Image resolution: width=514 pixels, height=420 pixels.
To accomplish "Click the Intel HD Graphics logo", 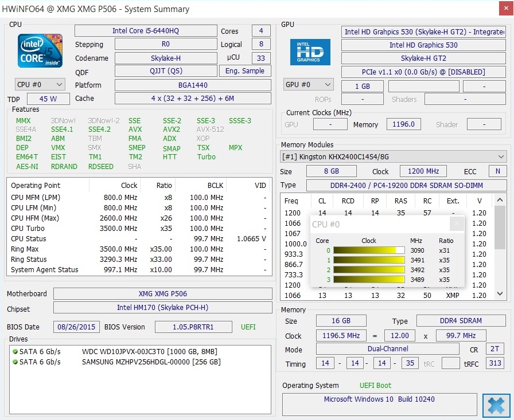I will coord(310,52).
